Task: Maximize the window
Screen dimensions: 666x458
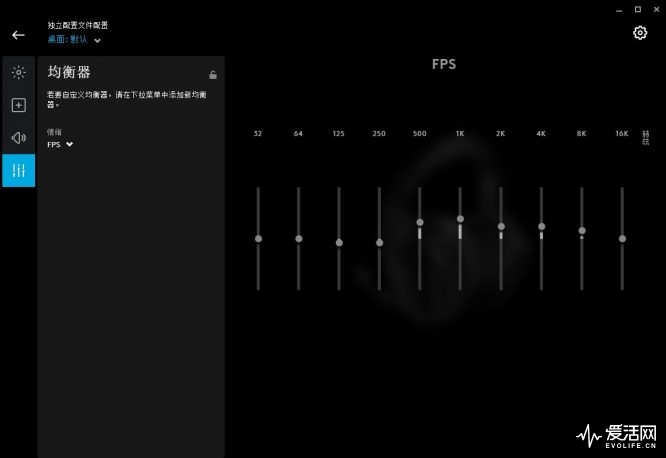Action: (638, 9)
